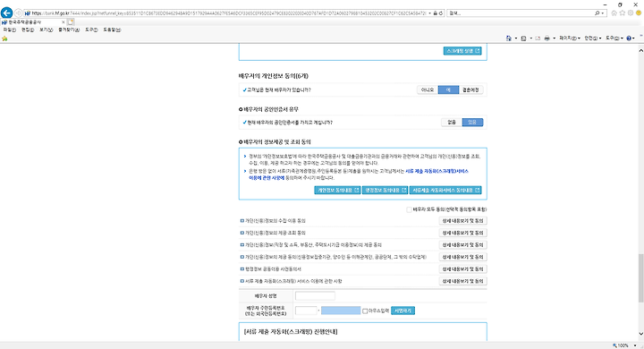Open the 보기 menu

coord(46,30)
